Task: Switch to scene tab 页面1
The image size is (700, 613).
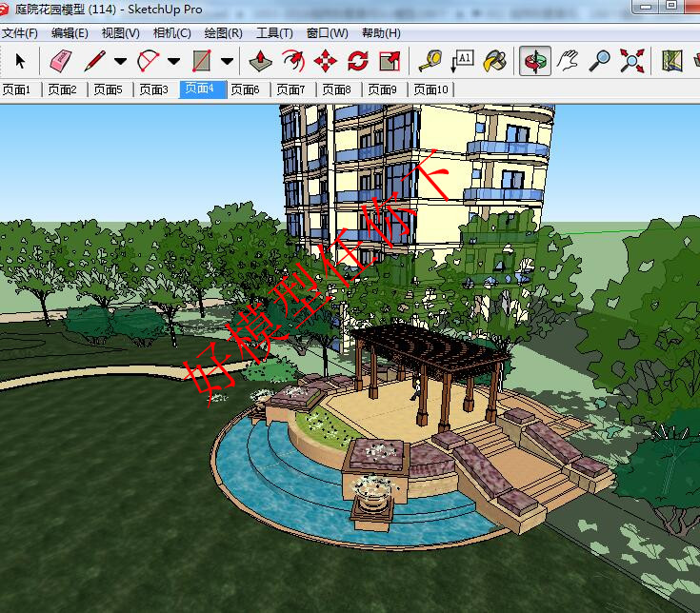Action: click(x=16, y=89)
